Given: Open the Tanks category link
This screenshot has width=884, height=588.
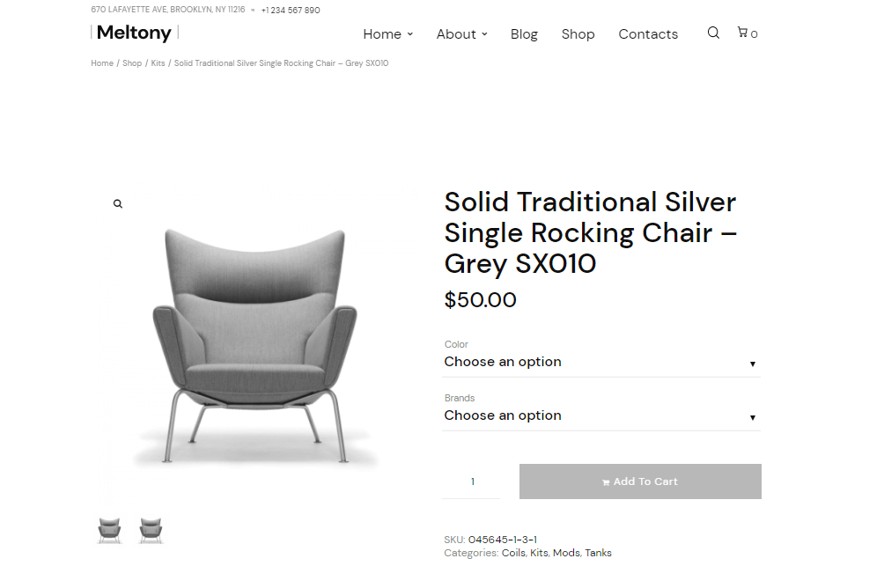Looking at the screenshot, I should (598, 553).
